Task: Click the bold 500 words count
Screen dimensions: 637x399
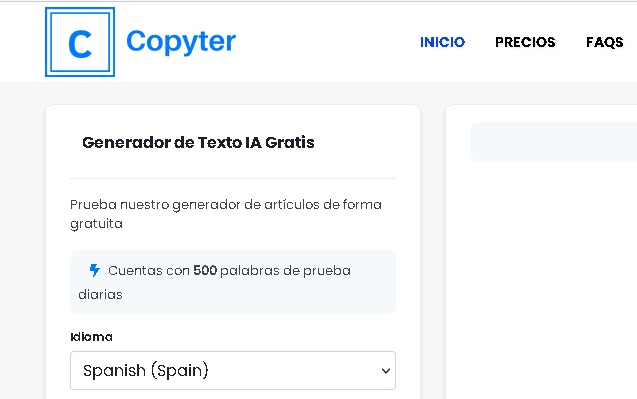Action: click(205, 270)
